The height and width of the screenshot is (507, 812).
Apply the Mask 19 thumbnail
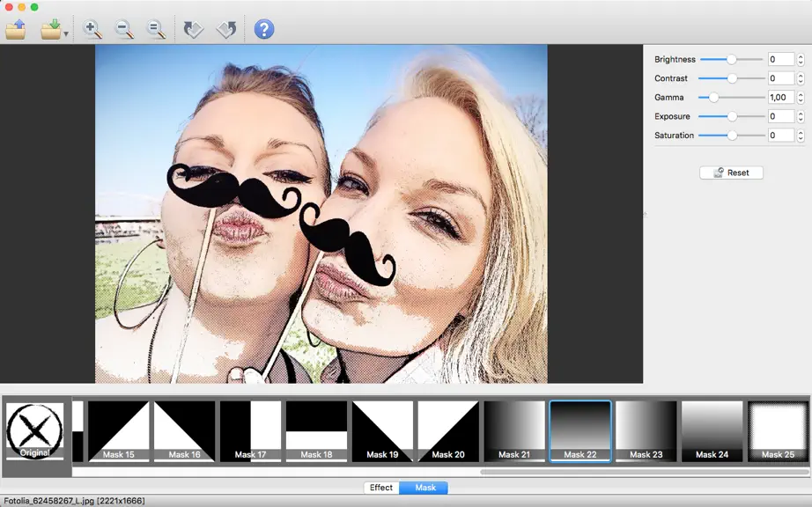tap(383, 431)
